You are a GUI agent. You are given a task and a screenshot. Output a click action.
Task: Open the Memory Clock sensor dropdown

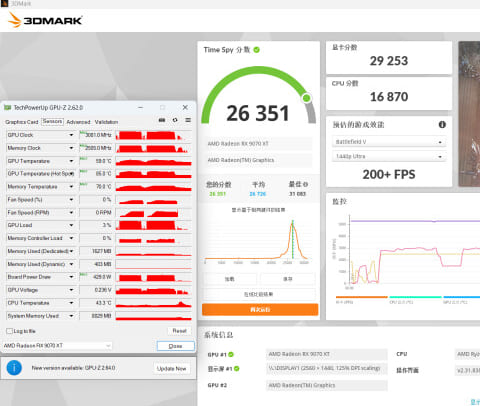coord(71,148)
